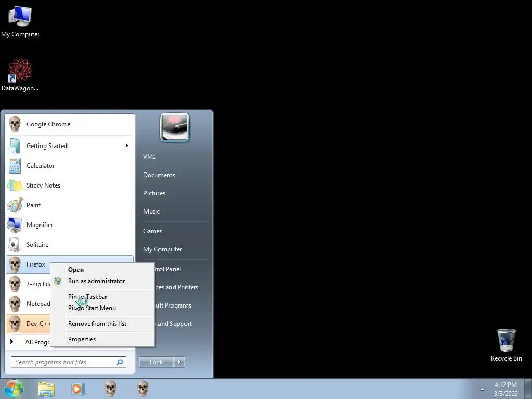Open Games link
Image resolution: width=532 pixels, height=399 pixels.
(153, 231)
